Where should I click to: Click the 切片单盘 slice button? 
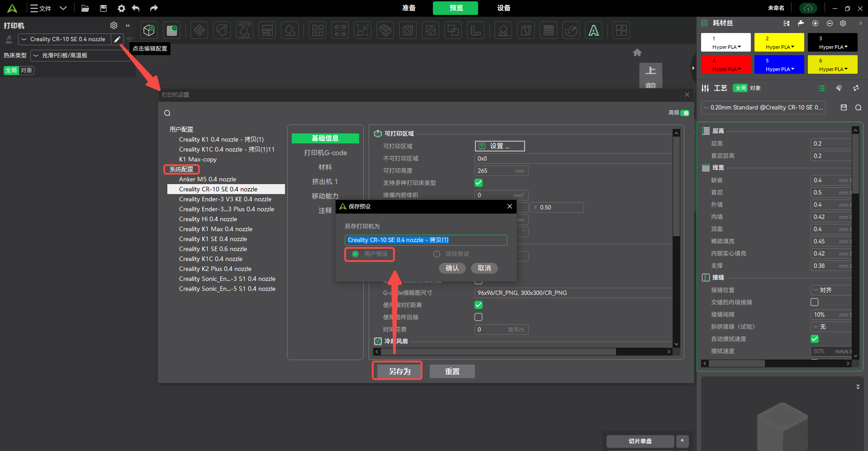(x=640, y=441)
